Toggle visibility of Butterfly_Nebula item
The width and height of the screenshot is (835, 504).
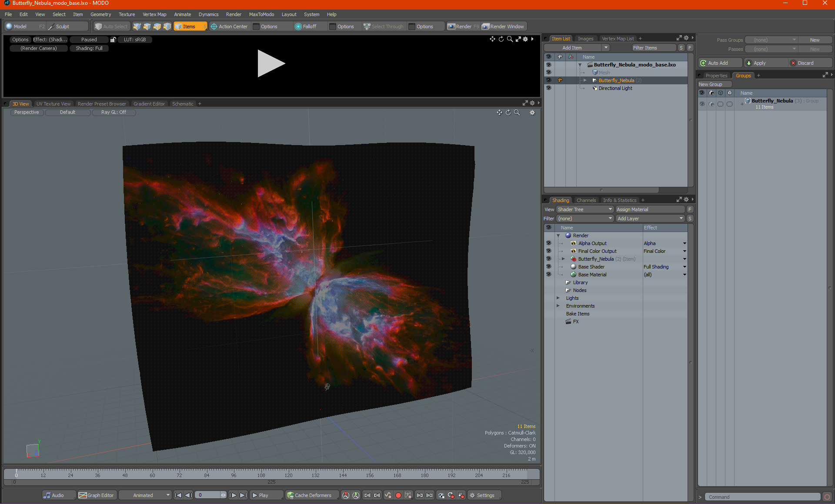[x=548, y=80]
